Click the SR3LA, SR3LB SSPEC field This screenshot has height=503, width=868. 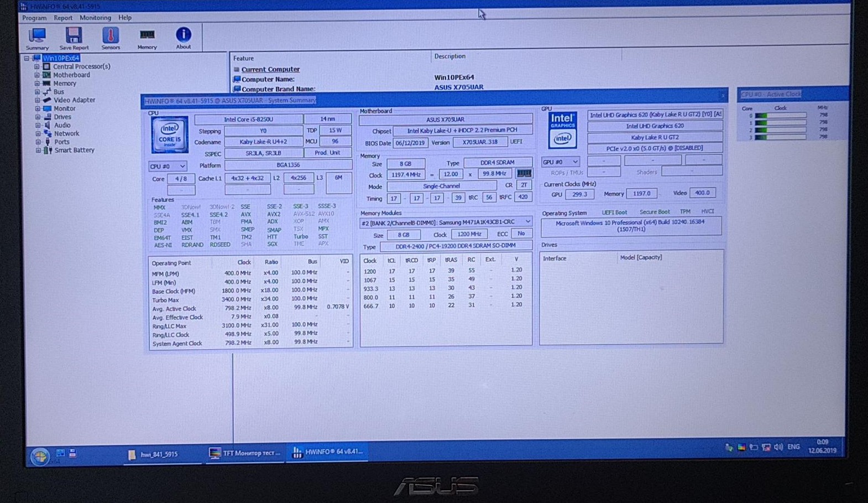click(x=263, y=153)
